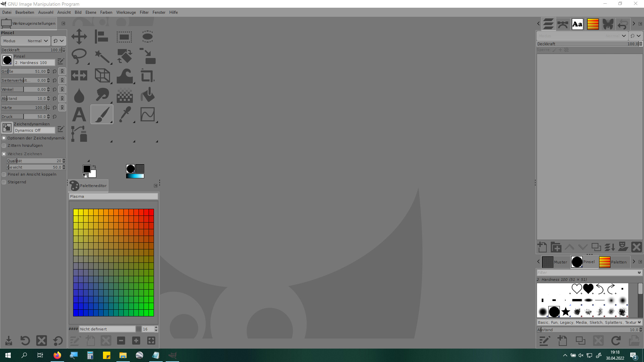Click the foreground color black swatch
The image size is (644, 362).
87,169
